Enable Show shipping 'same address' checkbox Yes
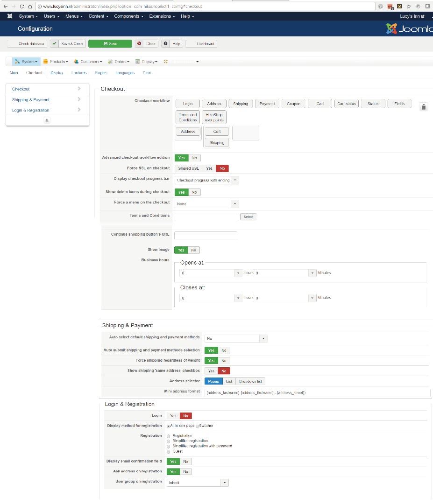The width and height of the screenshot is (433, 504). pos(211,371)
